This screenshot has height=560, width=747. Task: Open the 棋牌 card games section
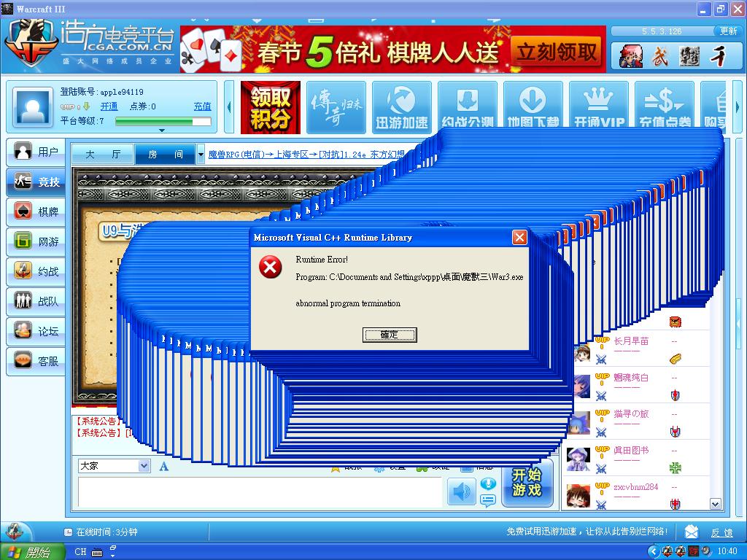pos(36,211)
